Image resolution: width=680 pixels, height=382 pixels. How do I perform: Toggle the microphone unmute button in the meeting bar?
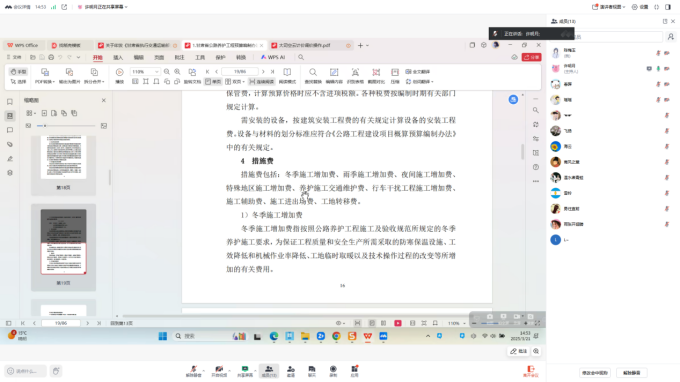(193, 371)
